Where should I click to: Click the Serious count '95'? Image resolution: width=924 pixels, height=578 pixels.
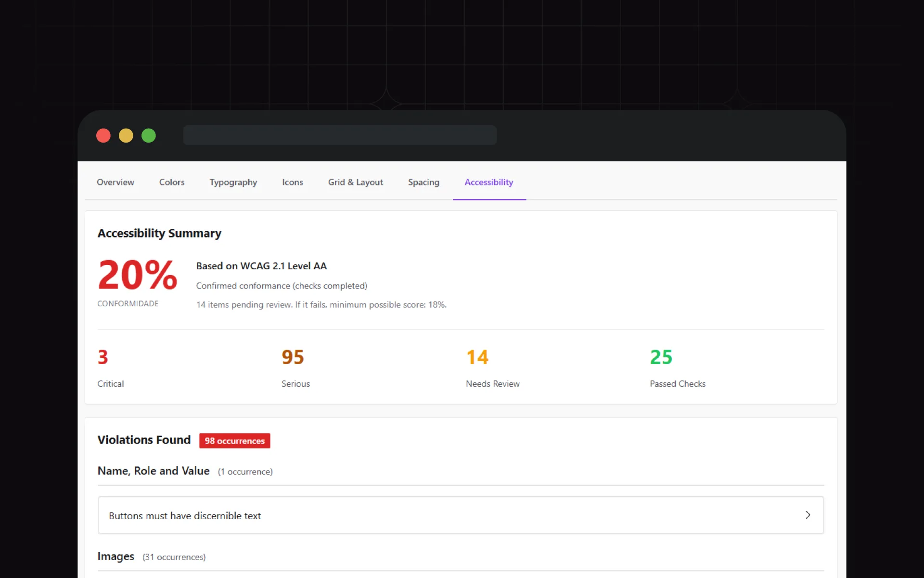[293, 357]
